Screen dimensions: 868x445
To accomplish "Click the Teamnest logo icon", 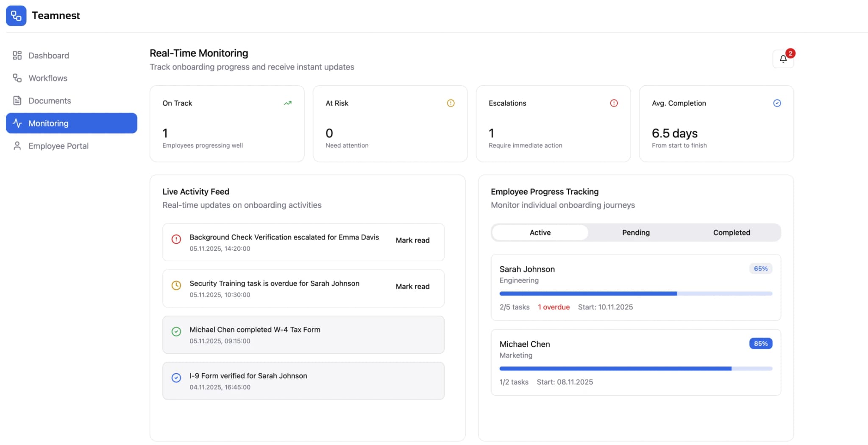I will [x=16, y=15].
